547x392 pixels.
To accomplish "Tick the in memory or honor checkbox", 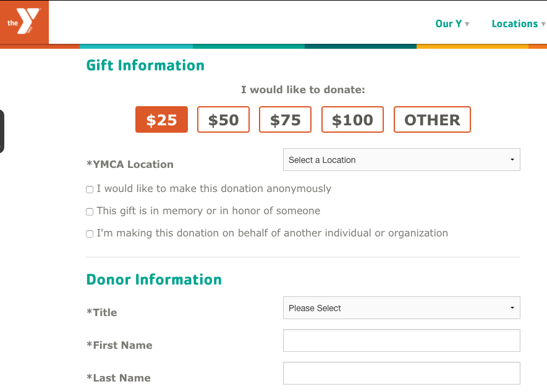I will (90, 212).
